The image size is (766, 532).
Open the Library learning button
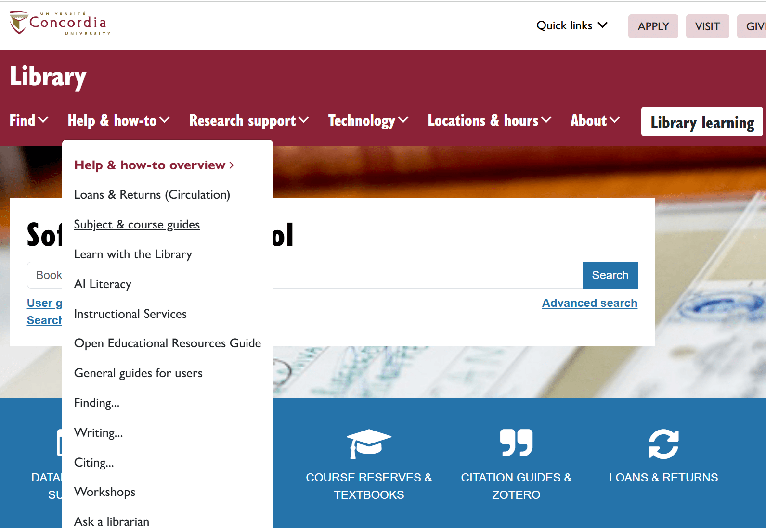tap(702, 122)
